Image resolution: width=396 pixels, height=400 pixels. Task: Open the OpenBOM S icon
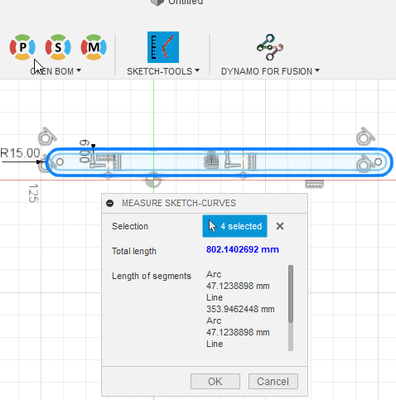pos(58,47)
